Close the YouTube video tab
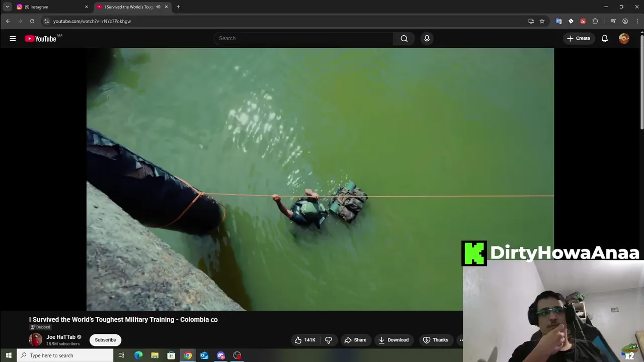Viewport: 644px width, 362px height. [x=166, y=7]
